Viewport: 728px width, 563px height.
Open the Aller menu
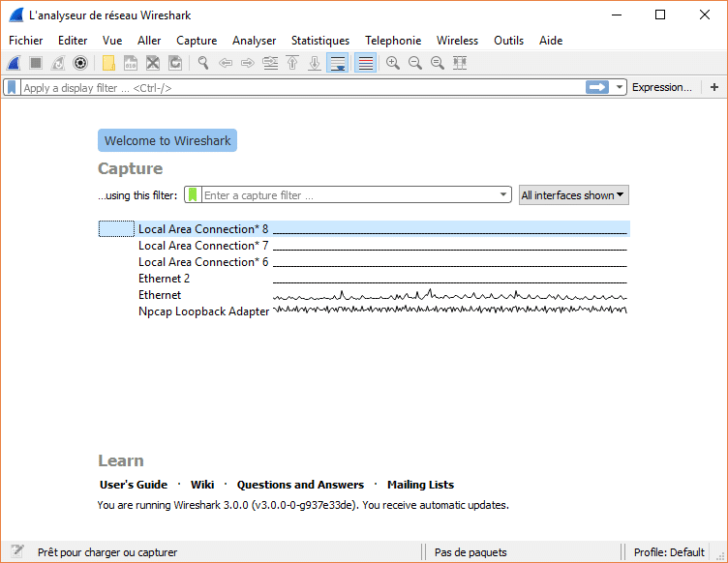tap(149, 41)
